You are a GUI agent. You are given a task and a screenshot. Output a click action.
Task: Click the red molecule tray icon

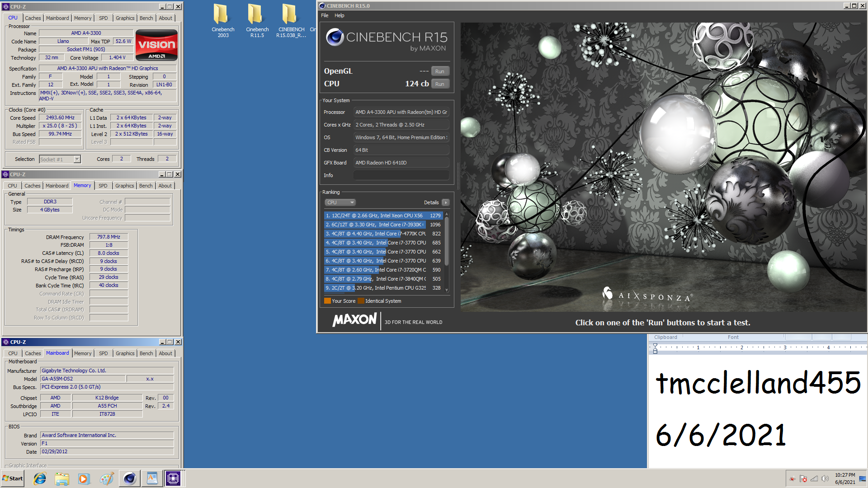pos(793,479)
